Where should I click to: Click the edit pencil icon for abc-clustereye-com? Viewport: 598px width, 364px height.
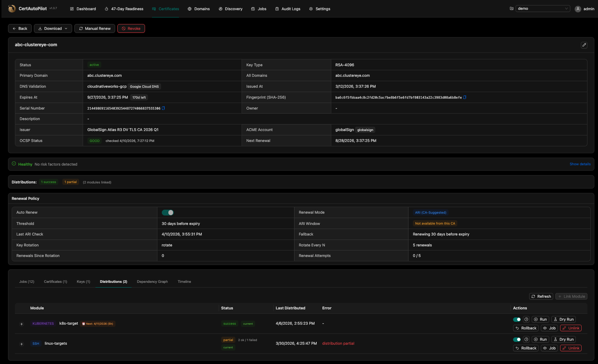click(584, 45)
